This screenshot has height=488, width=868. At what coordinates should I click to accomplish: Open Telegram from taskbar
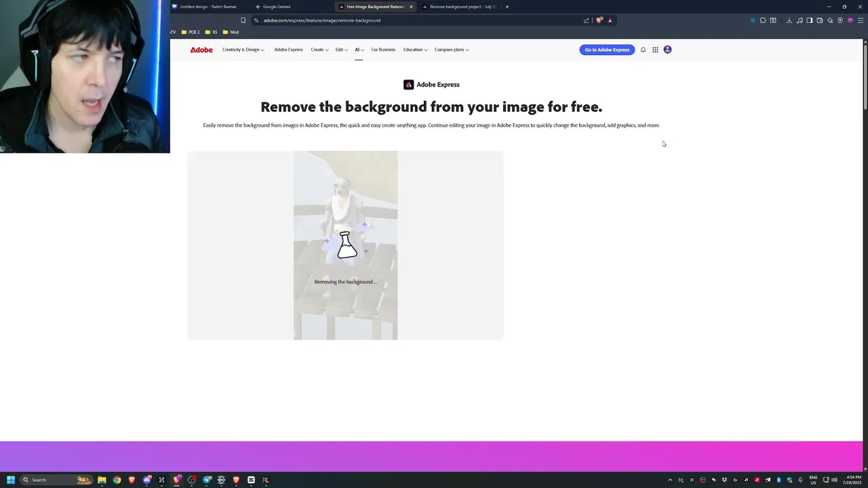point(207,480)
